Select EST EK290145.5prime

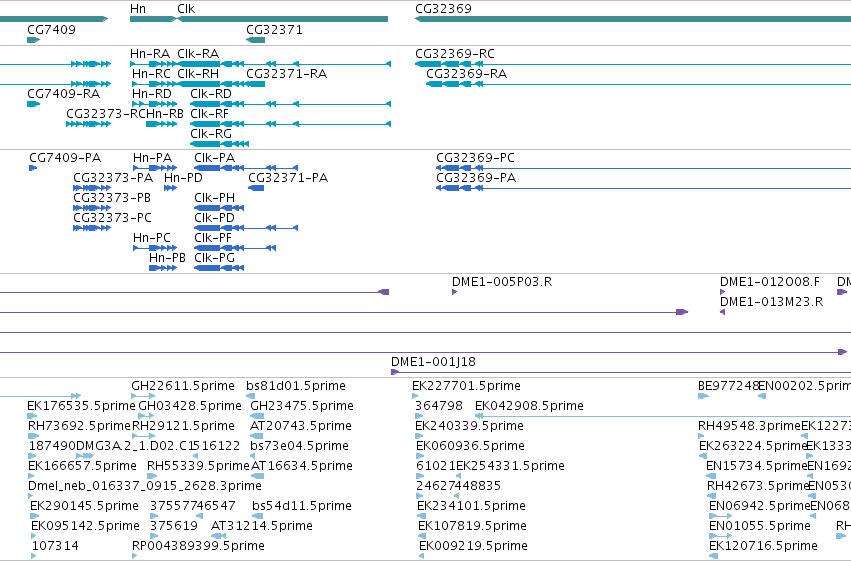point(84,506)
